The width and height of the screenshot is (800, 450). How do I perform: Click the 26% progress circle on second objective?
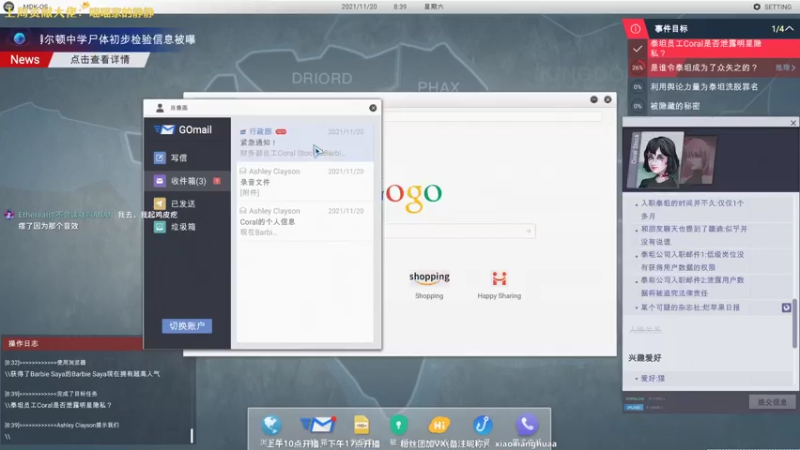638,67
